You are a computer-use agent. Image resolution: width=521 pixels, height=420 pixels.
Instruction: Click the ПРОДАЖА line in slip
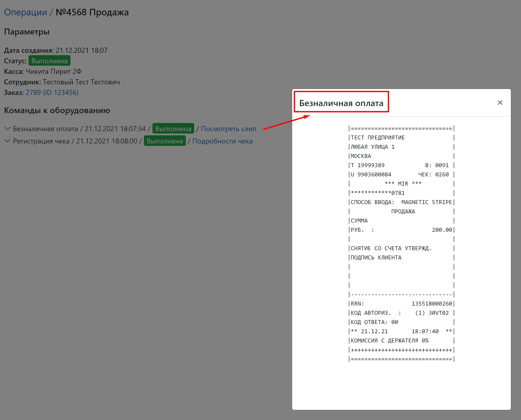click(x=403, y=211)
